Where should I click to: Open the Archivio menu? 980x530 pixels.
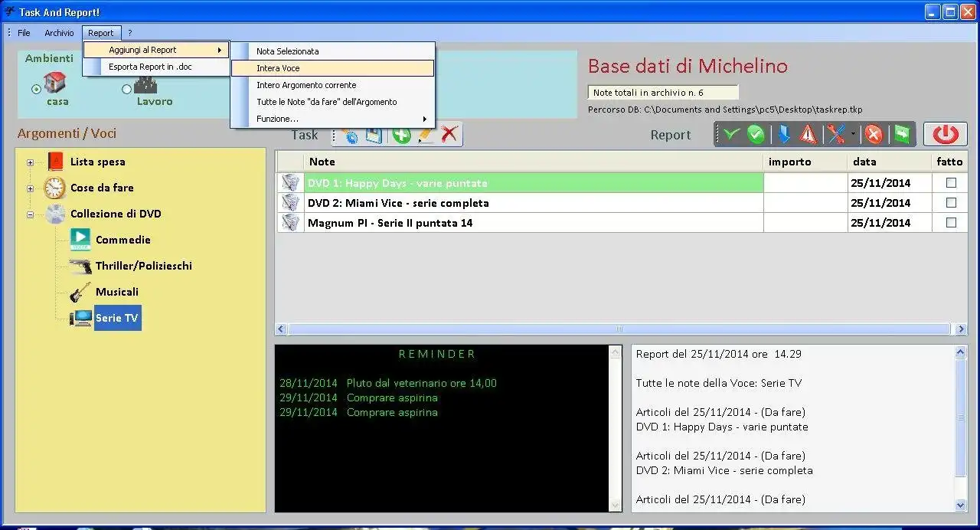point(59,33)
